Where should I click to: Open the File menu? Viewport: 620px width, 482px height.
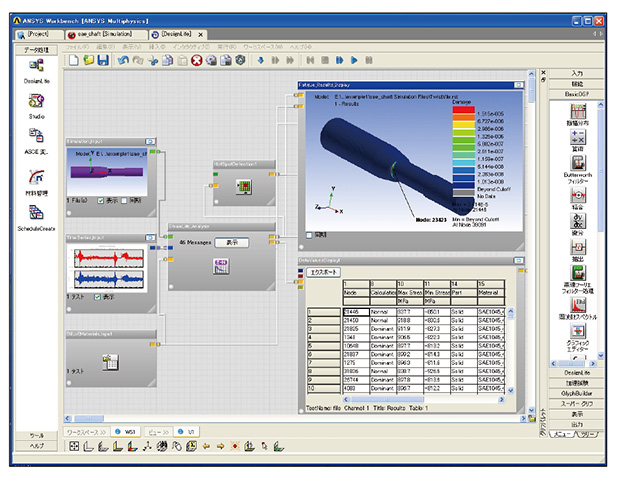(x=77, y=47)
